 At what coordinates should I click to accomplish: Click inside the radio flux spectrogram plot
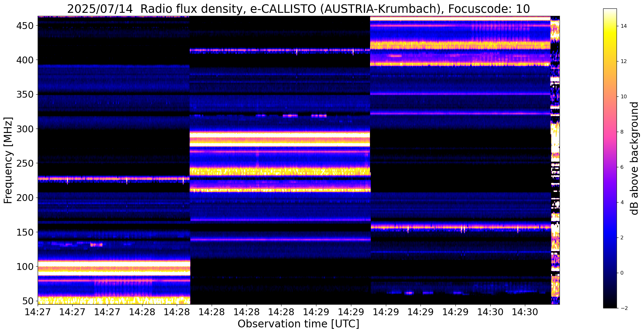pos(299,160)
